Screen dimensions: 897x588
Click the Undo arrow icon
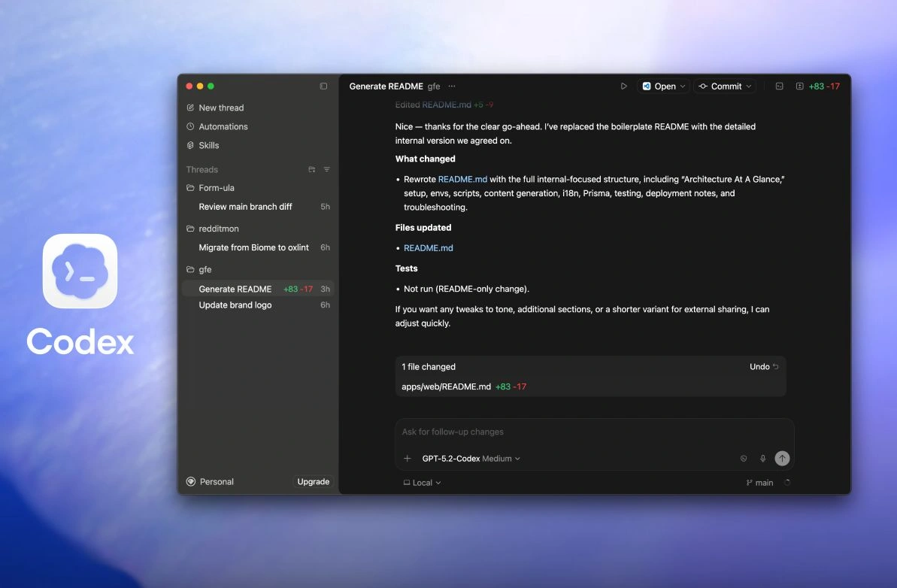point(776,367)
